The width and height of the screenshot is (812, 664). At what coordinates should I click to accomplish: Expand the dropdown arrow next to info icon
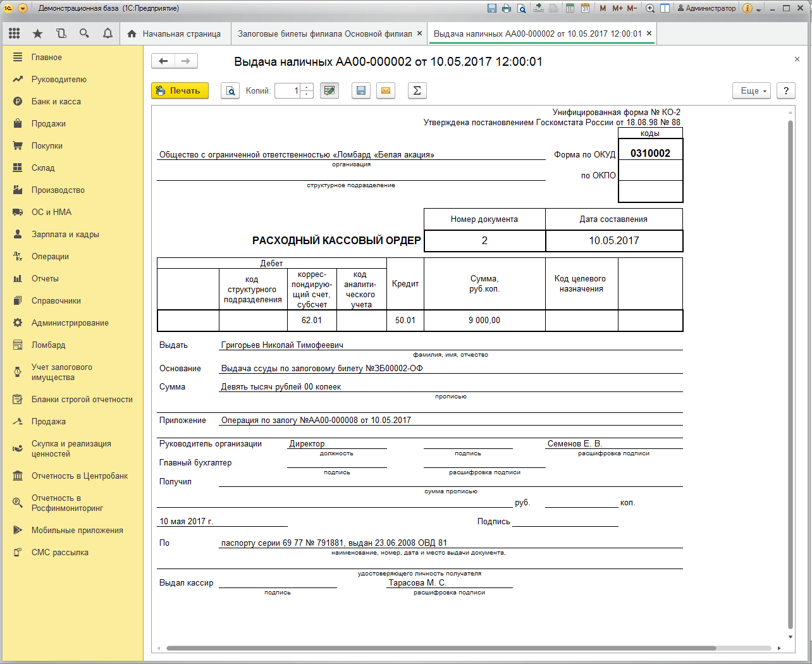click(759, 9)
